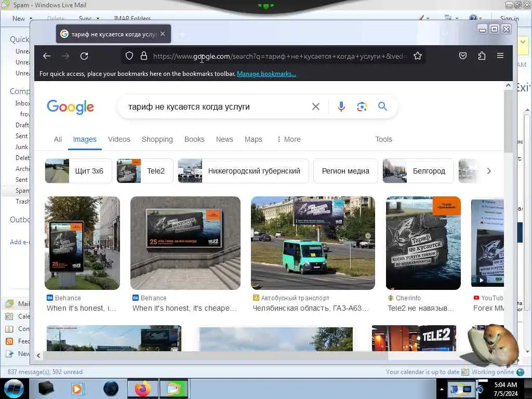Open the Help icon in Live Mail
The height and width of the screenshot is (399, 532).
(x=473, y=18)
